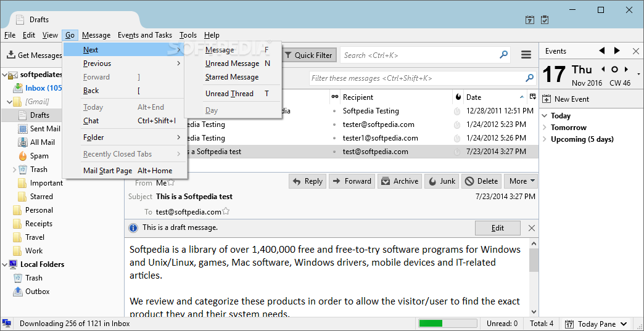Toggle junk status for tester@softpedia.com message
Screen dimensions: 644x331
tap(456, 125)
